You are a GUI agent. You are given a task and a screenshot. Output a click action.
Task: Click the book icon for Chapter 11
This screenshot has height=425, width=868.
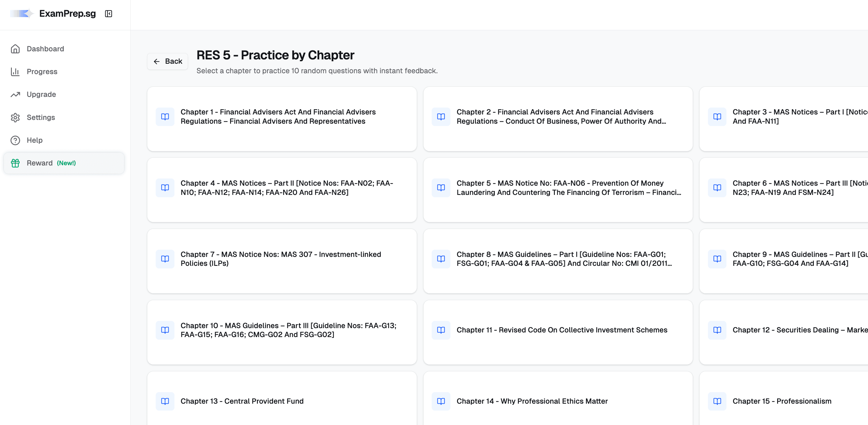pyautogui.click(x=441, y=330)
